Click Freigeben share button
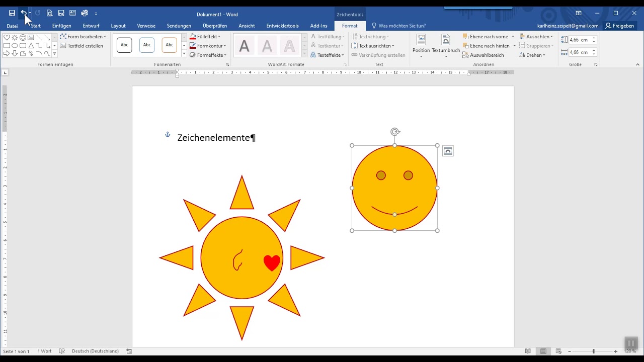The image size is (644, 362). point(619,26)
